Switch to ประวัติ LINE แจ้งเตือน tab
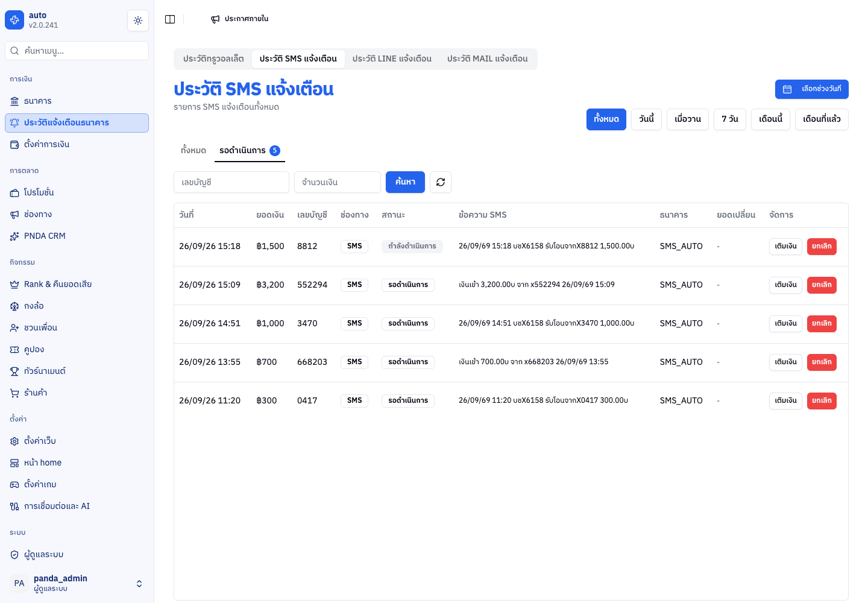 (x=392, y=59)
